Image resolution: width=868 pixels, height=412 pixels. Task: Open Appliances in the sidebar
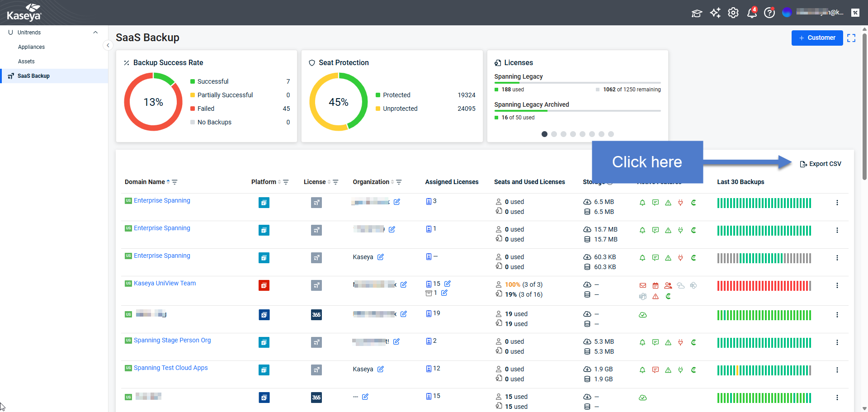click(x=31, y=47)
